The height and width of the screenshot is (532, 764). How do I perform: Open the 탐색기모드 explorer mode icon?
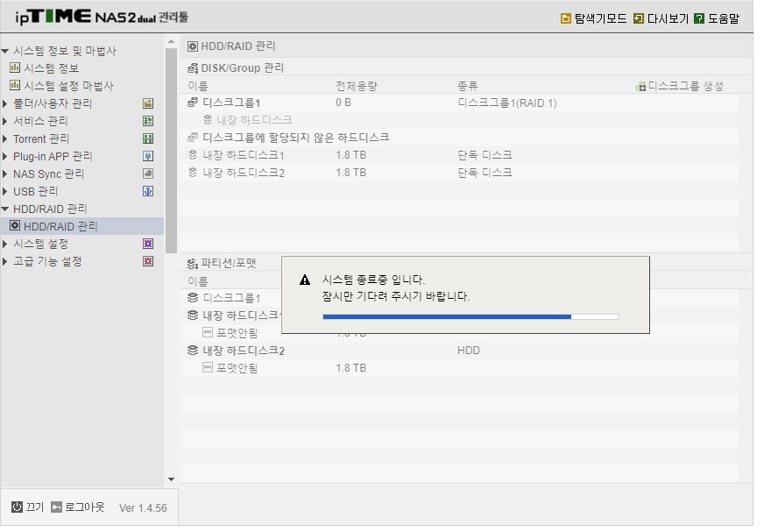(566, 18)
